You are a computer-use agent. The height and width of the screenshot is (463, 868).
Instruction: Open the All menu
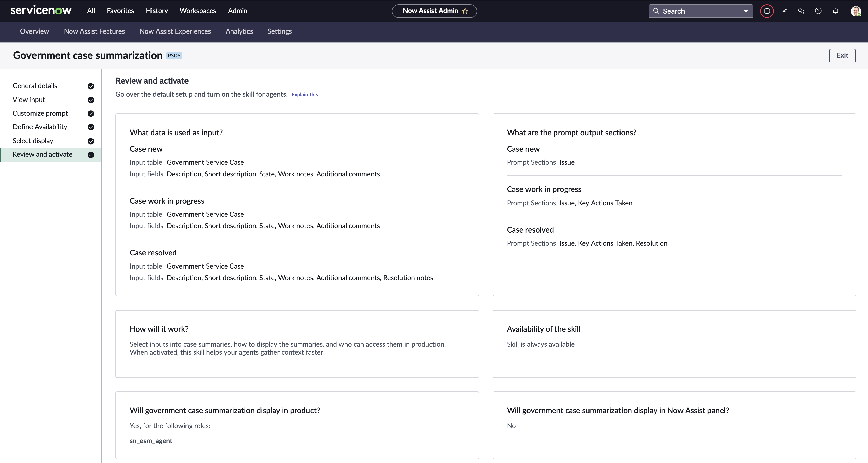(91, 10)
